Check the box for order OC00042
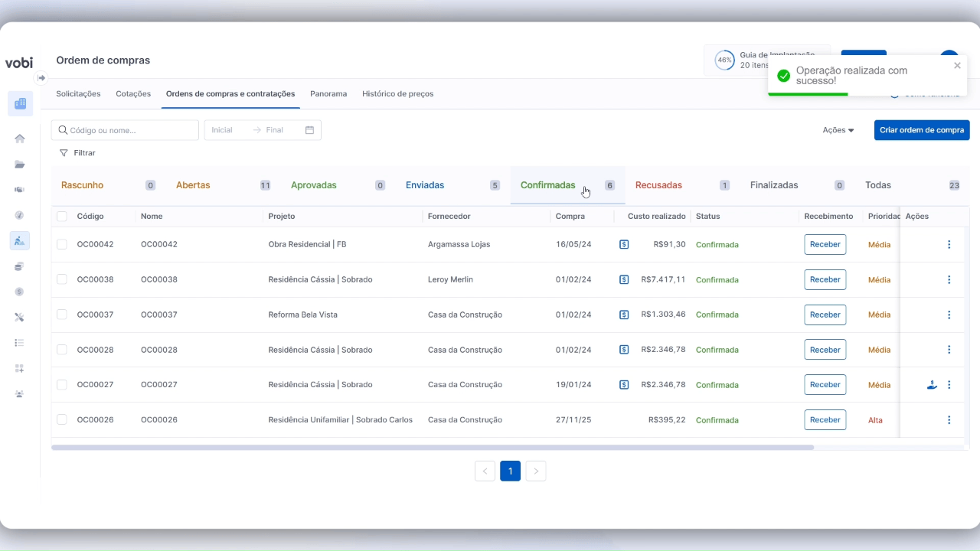This screenshot has height=551, width=980. coord(62,245)
